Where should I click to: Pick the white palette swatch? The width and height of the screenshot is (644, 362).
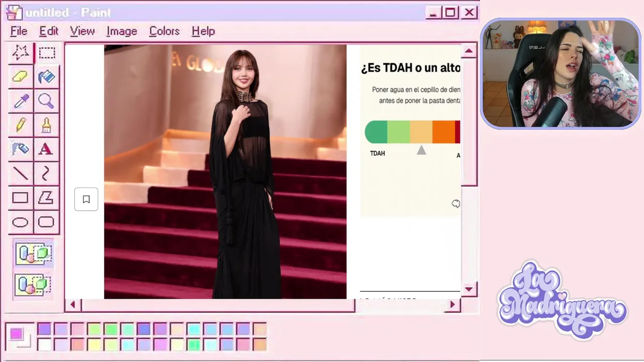point(45,345)
